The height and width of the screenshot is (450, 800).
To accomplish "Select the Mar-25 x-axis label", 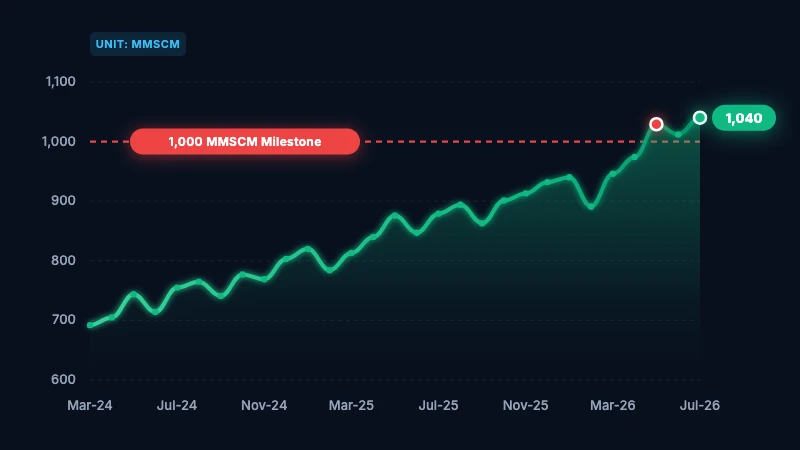I will (x=351, y=406).
